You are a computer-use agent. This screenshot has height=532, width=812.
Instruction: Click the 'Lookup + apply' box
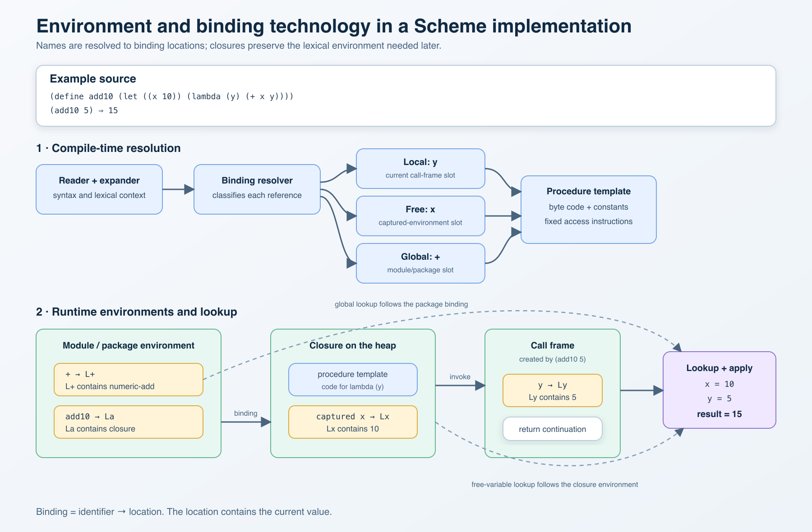(x=720, y=390)
